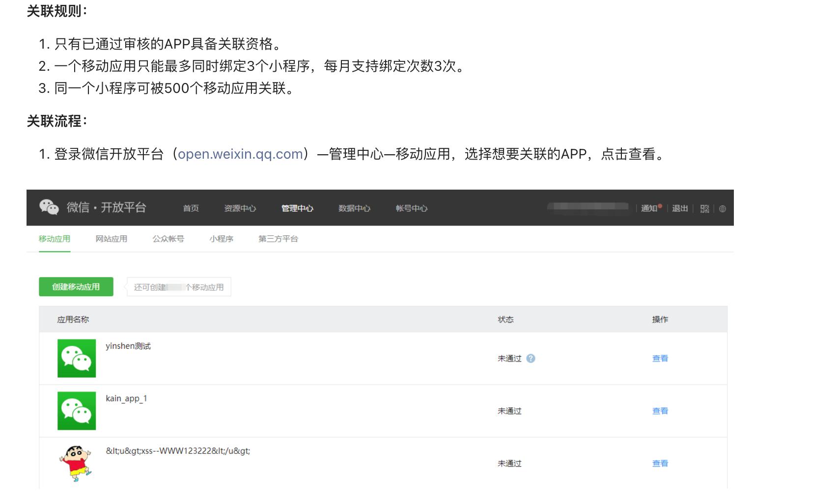Open the 管理中心 menu item
Image resolution: width=838 pixels, height=504 pixels.
(x=297, y=208)
